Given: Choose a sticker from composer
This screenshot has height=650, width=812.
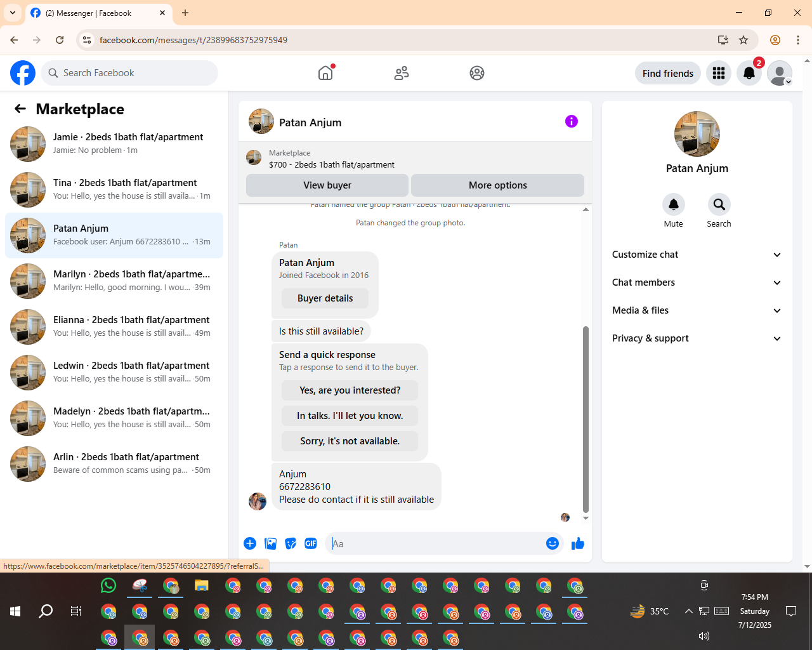Looking at the screenshot, I should click(291, 543).
